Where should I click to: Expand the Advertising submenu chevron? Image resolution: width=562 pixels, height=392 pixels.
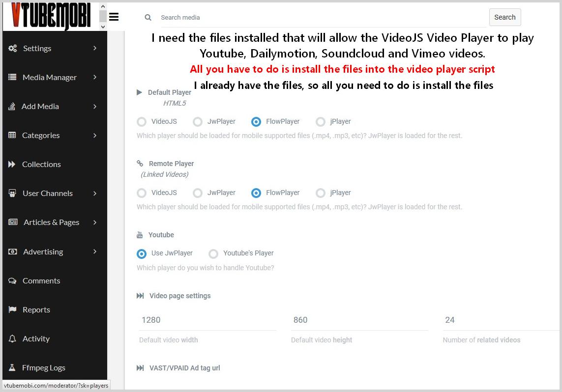coord(95,252)
